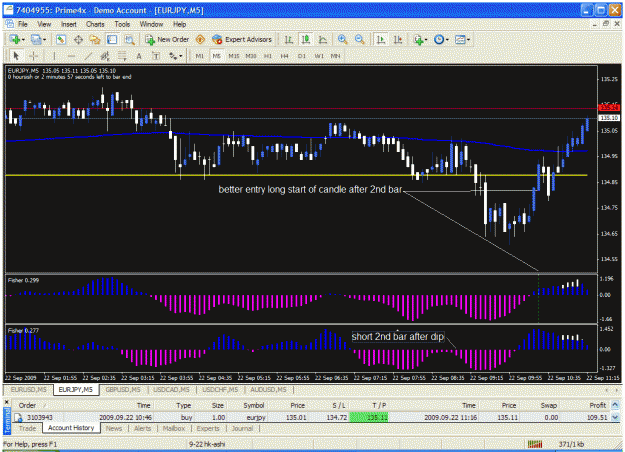The height and width of the screenshot is (452, 625).
Task: Open the Experts tab in Terminal
Action: (x=208, y=428)
